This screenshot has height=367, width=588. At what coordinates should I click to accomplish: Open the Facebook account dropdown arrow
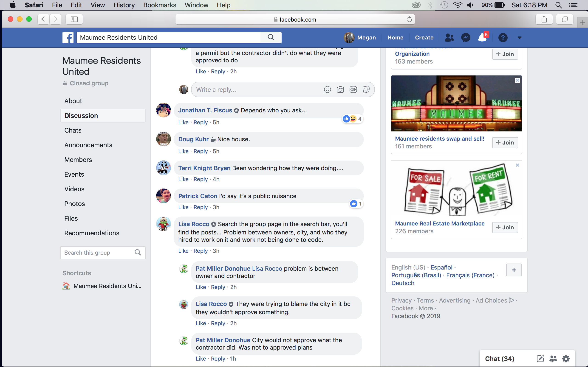point(519,38)
